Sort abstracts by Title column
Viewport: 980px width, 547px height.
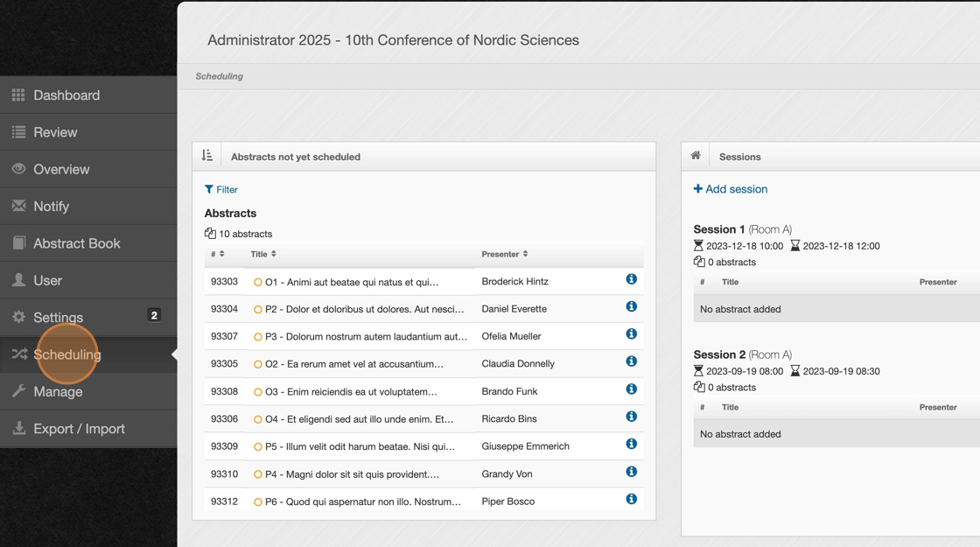point(263,254)
